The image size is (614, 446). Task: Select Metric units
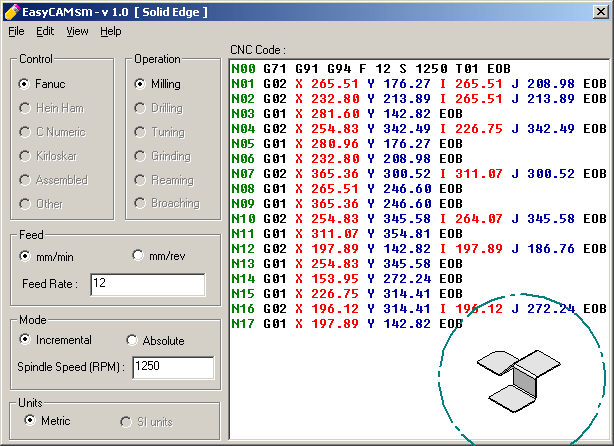pyautogui.click(x=47, y=421)
